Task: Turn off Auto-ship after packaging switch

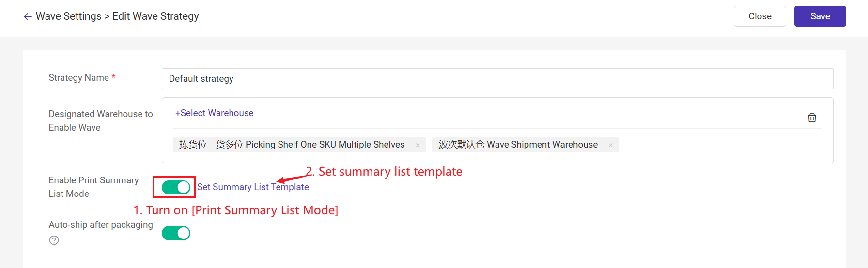Action: pyautogui.click(x=176, y=233)
